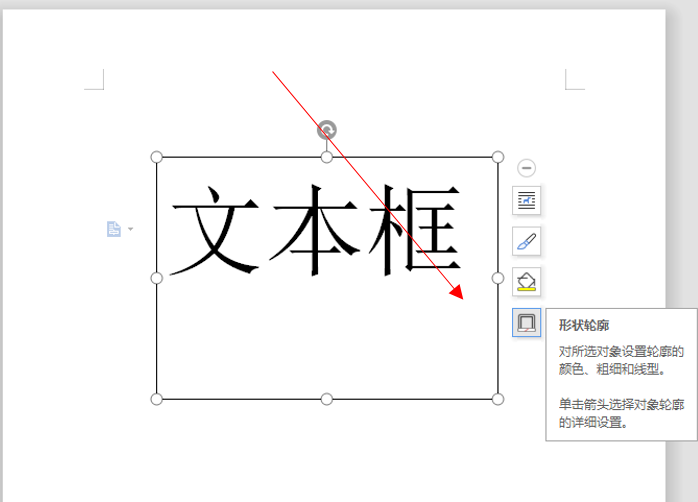Click the 形状轮廓 shape outline icon
The image size is (698, 502).
click(x=527, y=322)
